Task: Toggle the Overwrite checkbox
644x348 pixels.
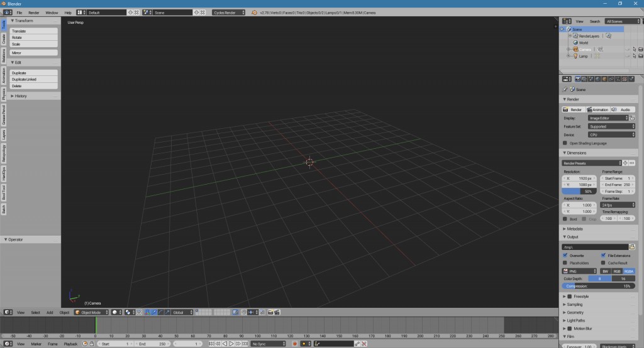Action: 565,255
